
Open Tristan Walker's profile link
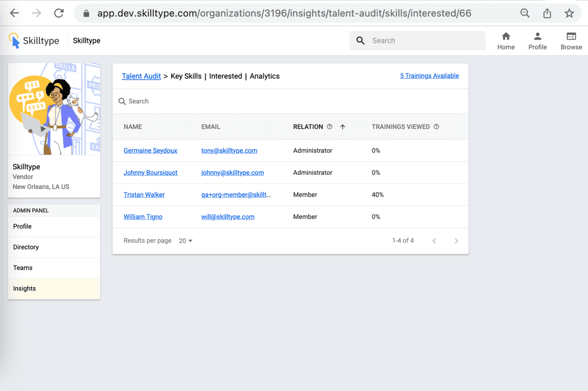click(x=144, y=194)
